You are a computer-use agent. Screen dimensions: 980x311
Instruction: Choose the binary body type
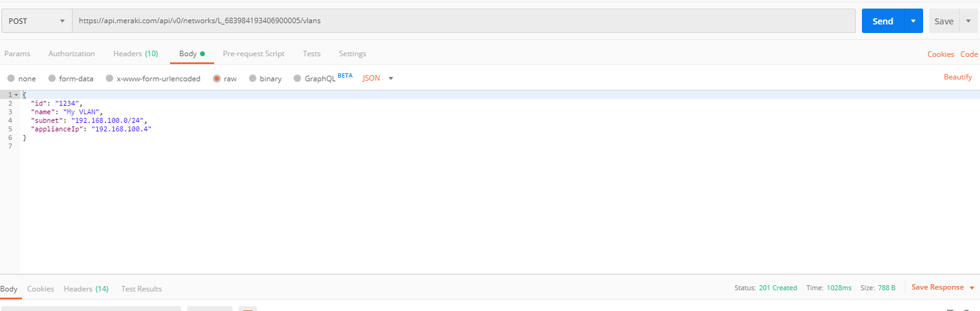pos(265,78)
